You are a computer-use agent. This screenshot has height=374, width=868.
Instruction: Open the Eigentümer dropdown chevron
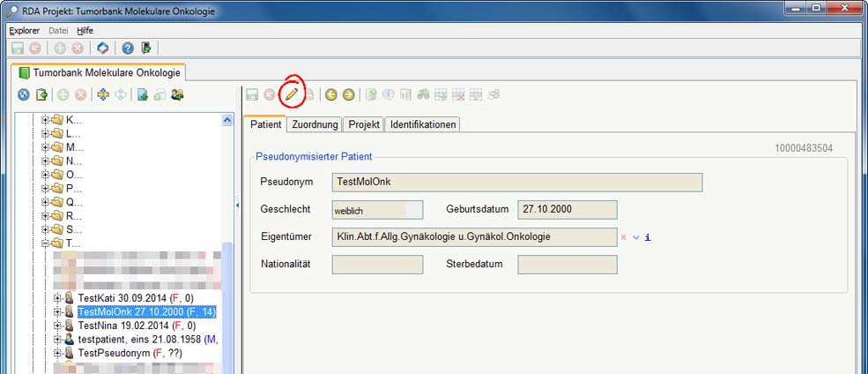point(635,237)
